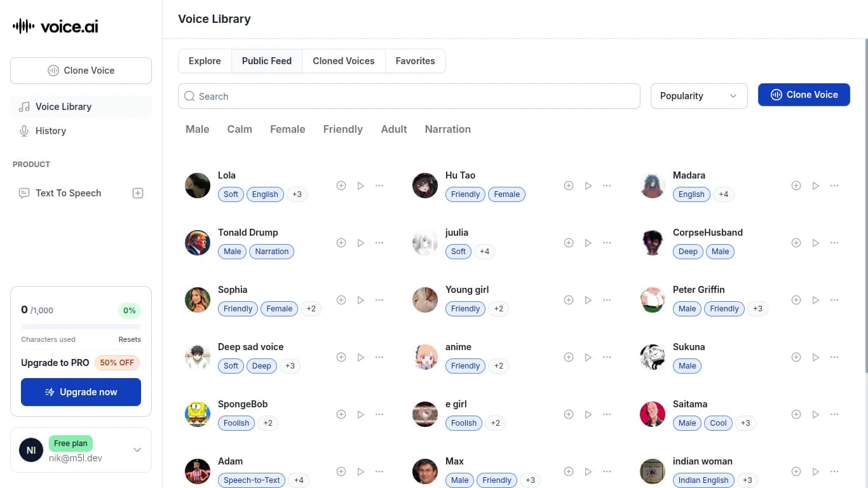Add Deep sad voice with plus icon

pyautogui.click(x=341, y=357)
